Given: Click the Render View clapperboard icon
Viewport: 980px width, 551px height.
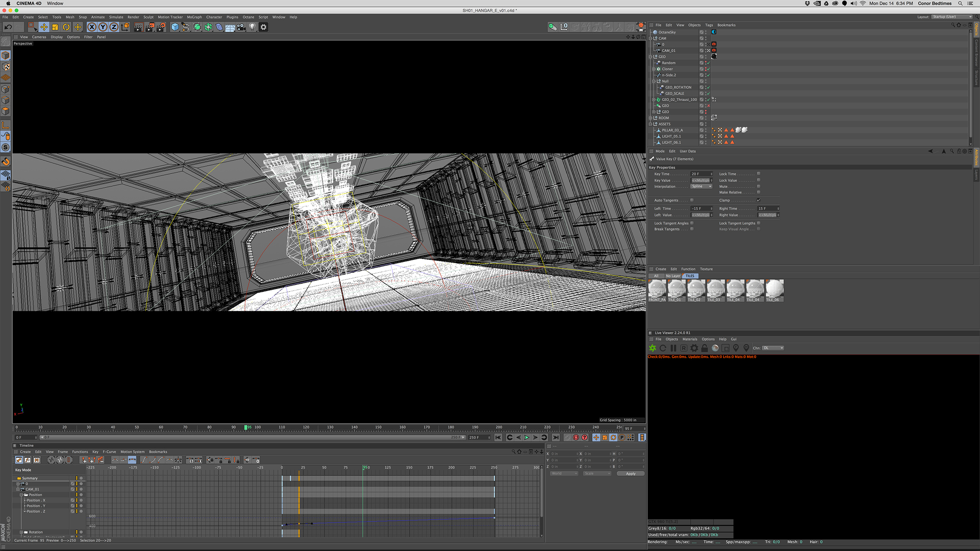Looking at the screenshot, I should pos(138,27).
